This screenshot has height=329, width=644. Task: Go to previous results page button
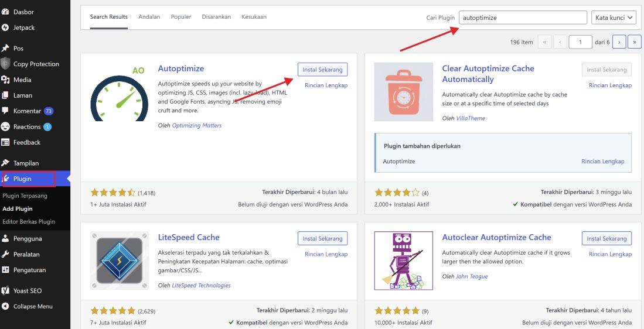pyautogui.click(x=560, y=42)
